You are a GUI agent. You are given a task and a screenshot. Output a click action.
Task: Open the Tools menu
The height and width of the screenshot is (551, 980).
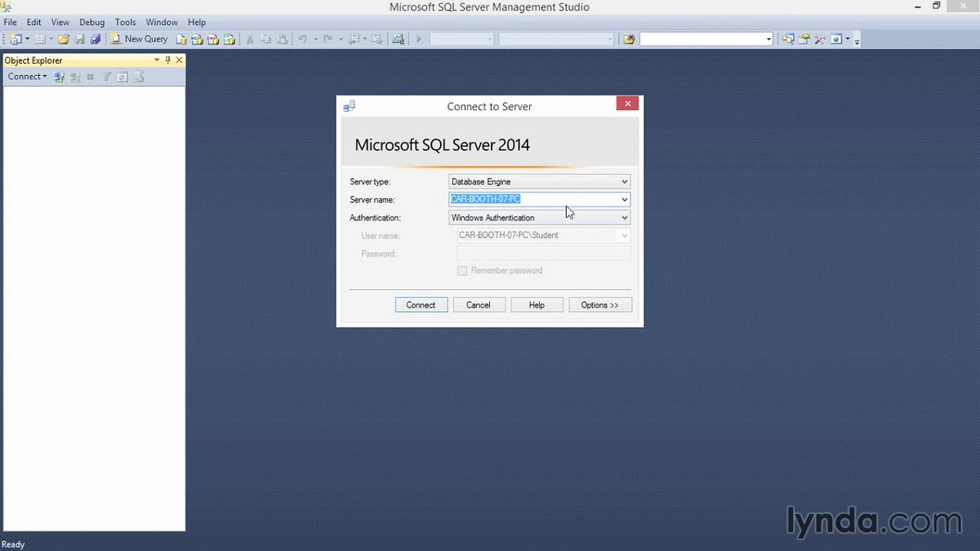(125, 22)
